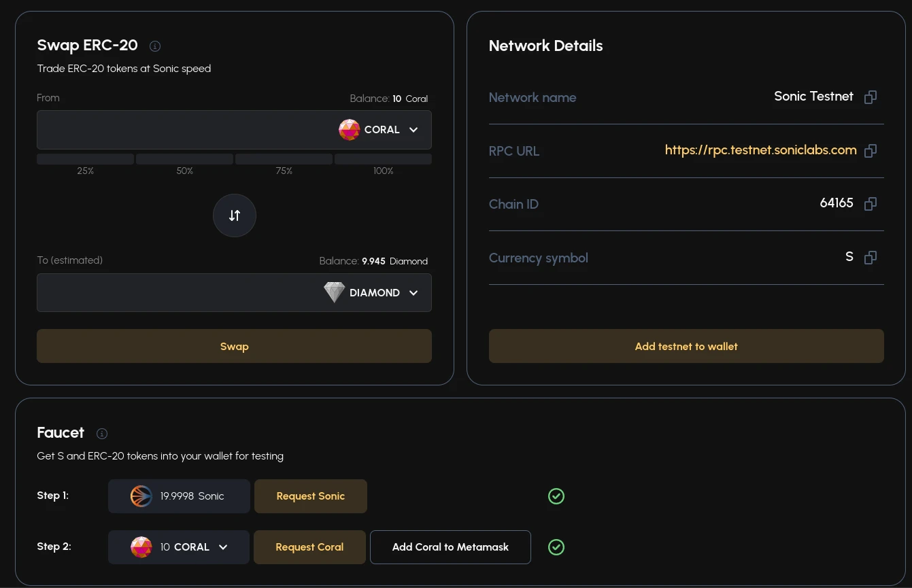Click the Coral token logo in From field
This screenshot has width=912, height=588.
[350, 130]
